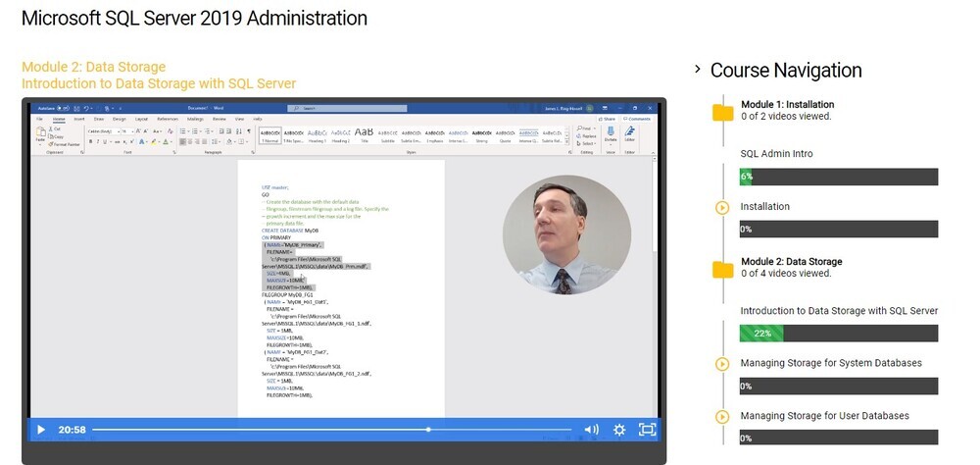Collapse Course Navigation with the chevron
Screen dimensions: 980x465
698,69
